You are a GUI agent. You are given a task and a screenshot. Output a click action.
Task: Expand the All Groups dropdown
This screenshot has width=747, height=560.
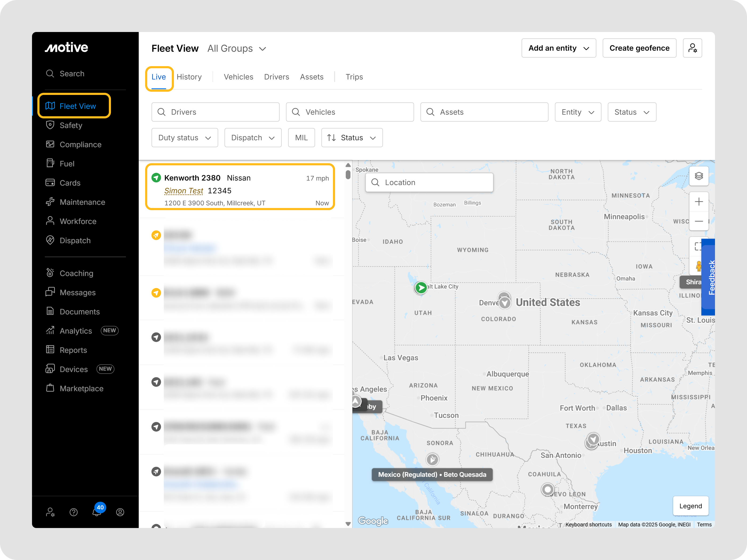coord(237,49)
